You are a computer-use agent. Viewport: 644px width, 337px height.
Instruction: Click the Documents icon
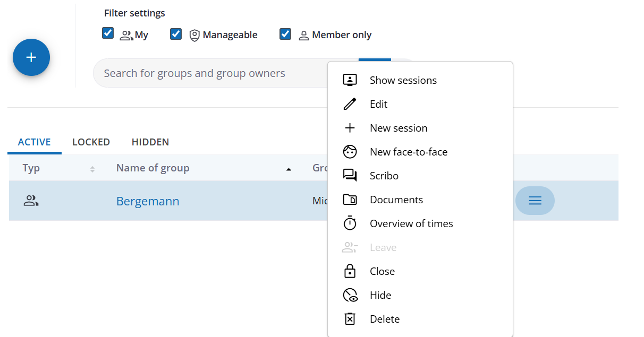[350, 199]
